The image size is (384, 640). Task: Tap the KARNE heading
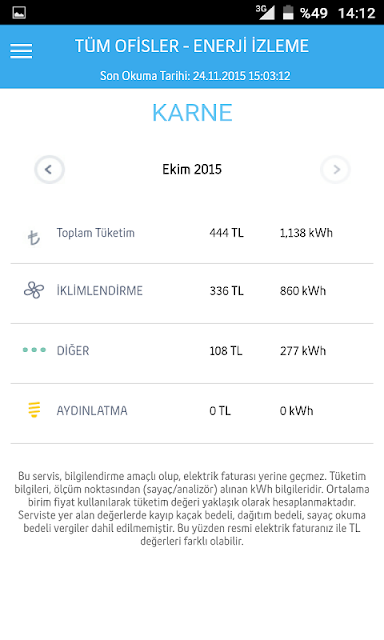(x=192, y=113)
